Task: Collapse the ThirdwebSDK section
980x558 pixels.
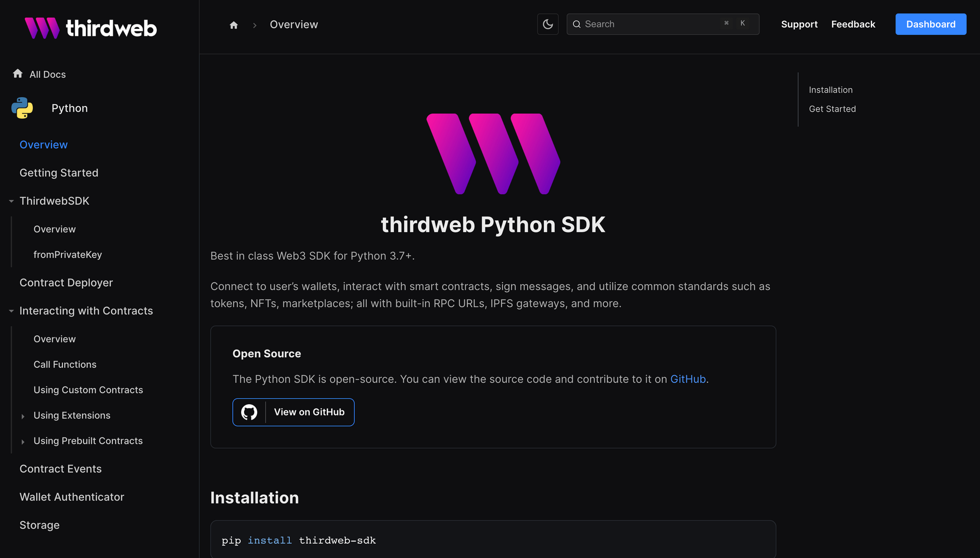Action: click(x=11, y=201)
